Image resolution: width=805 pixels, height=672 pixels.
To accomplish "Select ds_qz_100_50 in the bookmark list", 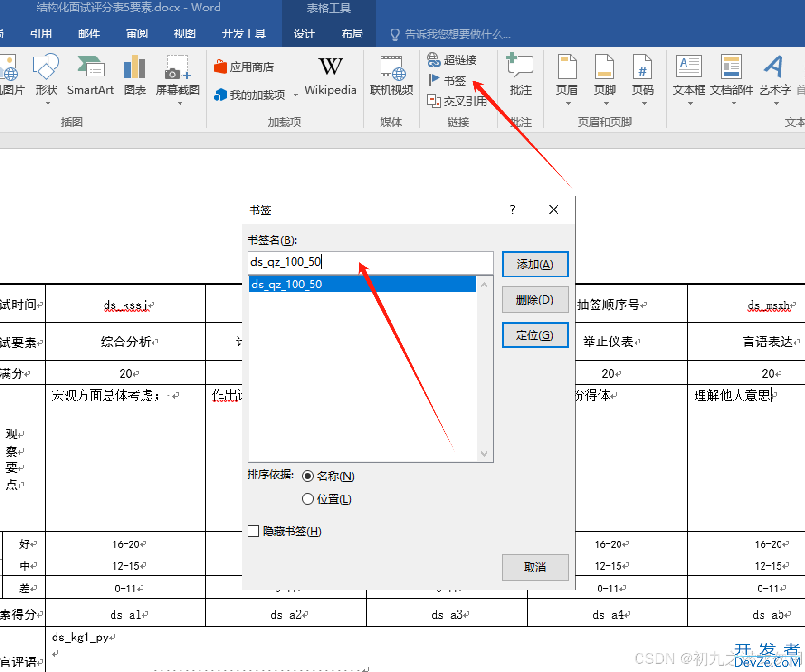I will pos(362,284).
